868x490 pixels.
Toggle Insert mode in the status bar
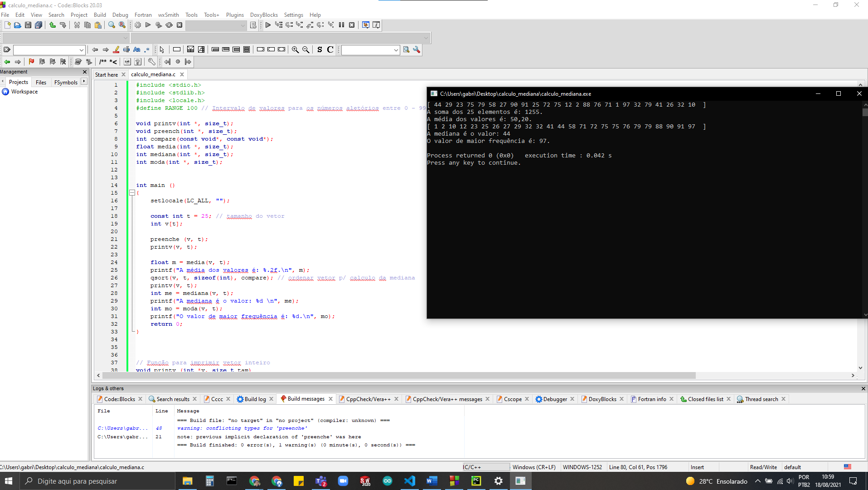[697, 467]
